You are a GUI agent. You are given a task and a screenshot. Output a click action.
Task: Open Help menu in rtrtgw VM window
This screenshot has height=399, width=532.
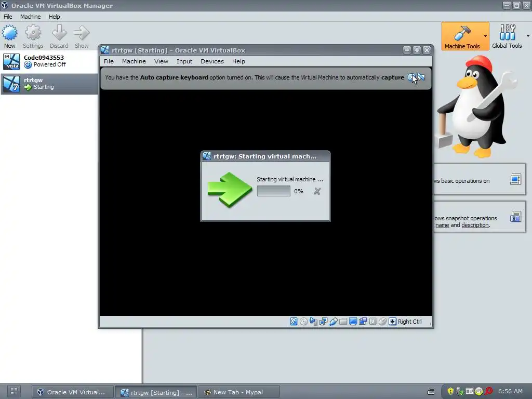[x=238, y=61]
